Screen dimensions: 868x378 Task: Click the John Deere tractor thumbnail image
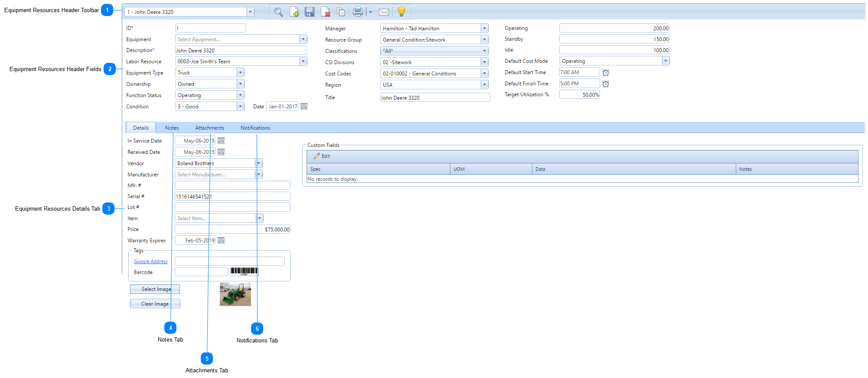pos(235,294)
